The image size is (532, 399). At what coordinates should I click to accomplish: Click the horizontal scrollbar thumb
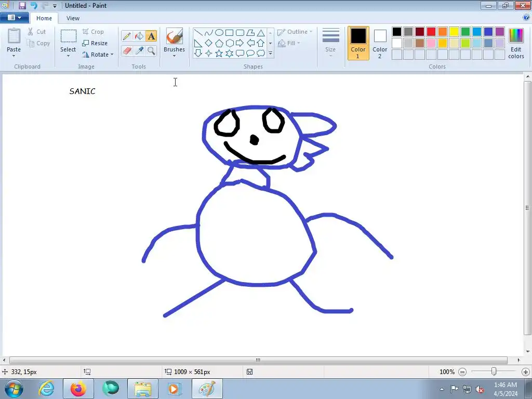click(x=258, y=360)
